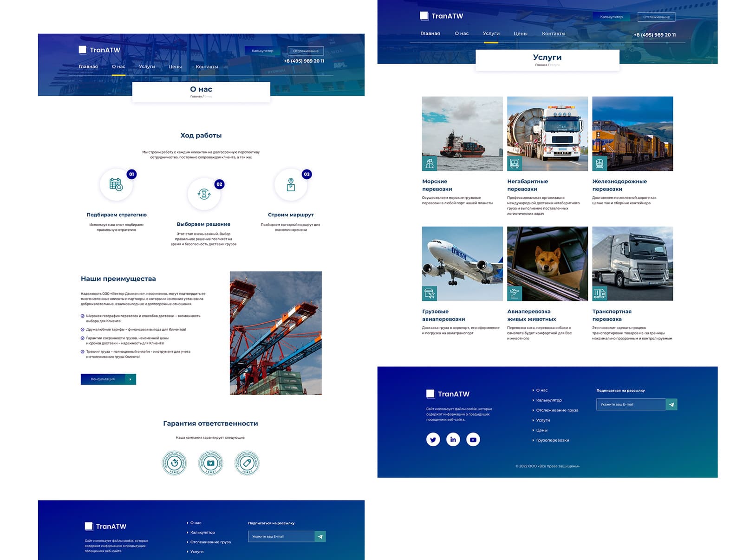This screenshot has height=560, width=743.
Task: Open the LinkedIn social icon
Action: click(453, 439)
